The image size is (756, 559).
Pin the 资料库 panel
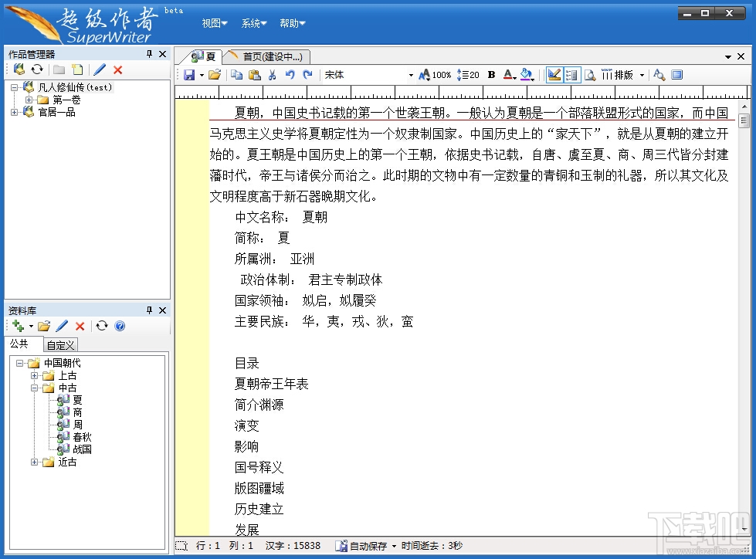(149, 310)
